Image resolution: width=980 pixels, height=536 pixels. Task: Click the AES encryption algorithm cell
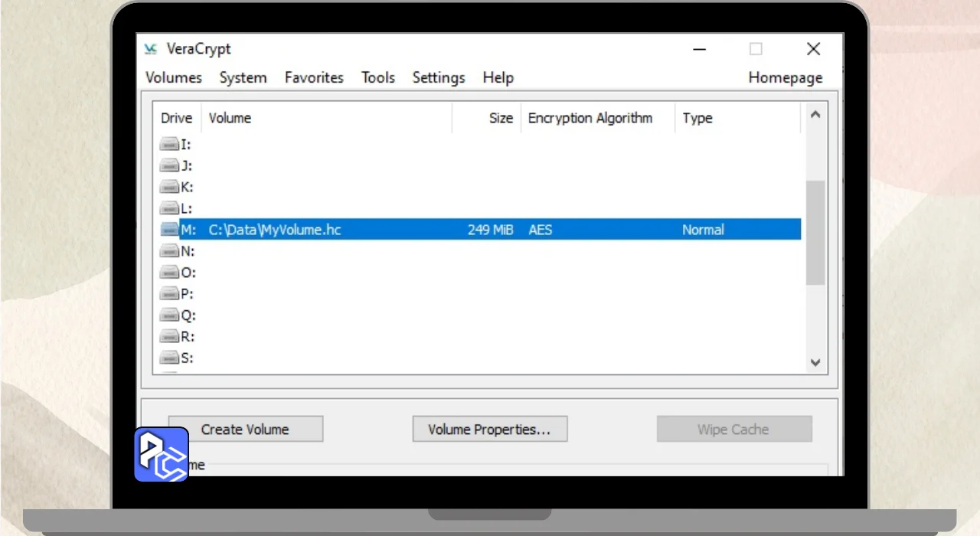[x=540, y=230]
